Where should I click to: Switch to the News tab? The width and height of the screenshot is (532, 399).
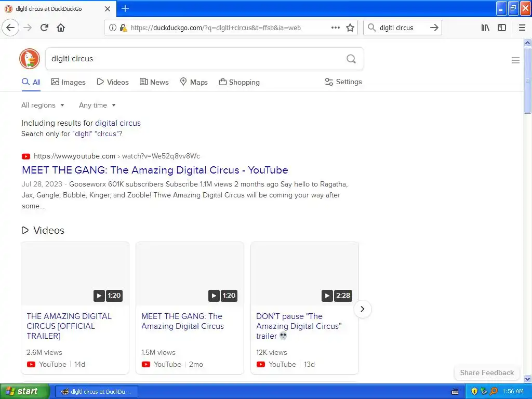pyautogui.click(x=154, y=82)
